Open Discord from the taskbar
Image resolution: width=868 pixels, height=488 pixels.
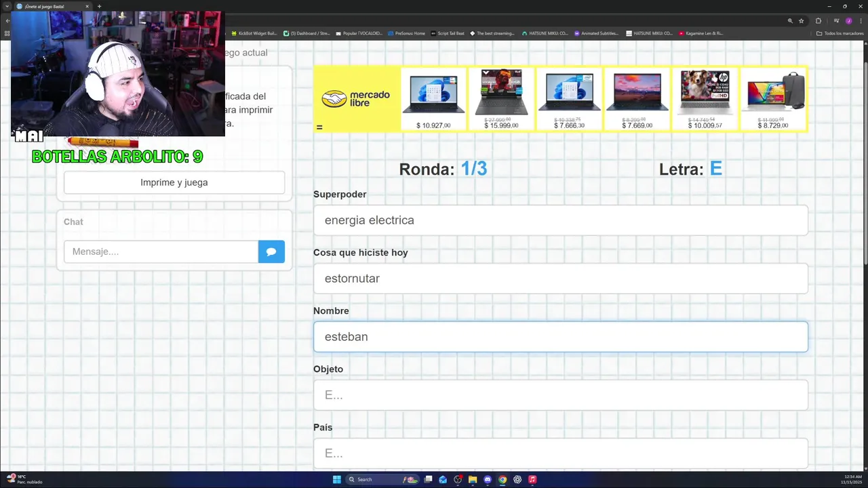click(x=488, y=479)
